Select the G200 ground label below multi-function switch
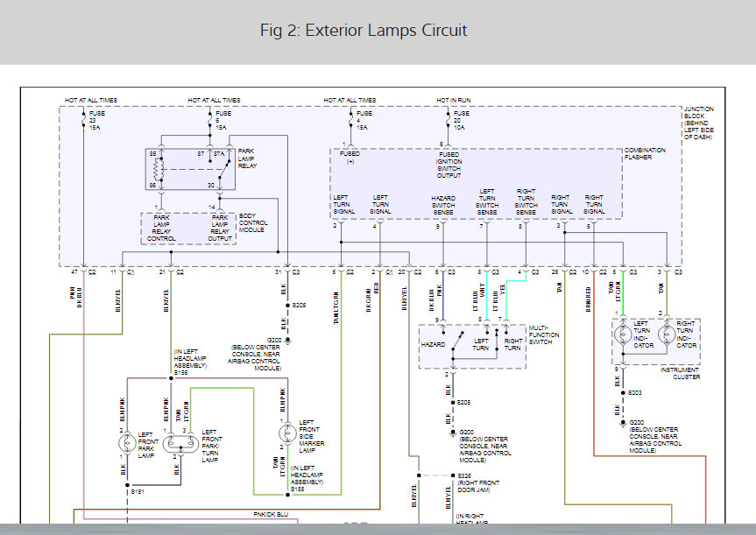The image size is (756, 535). [x=484, y=447]
